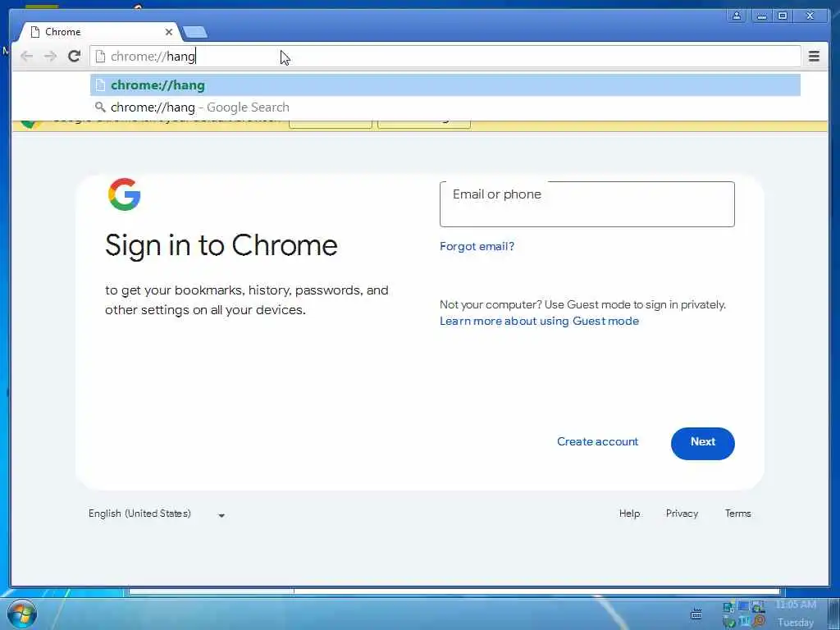This screenshot has height=630, width=840.
Task: Choose the chrome://hang Google Search suggestion
Action: click(445, 107)
